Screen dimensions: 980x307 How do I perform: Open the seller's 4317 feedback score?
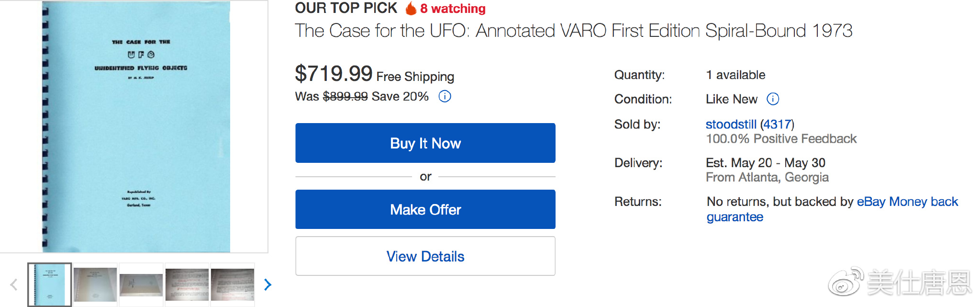[x=777, y=125]
